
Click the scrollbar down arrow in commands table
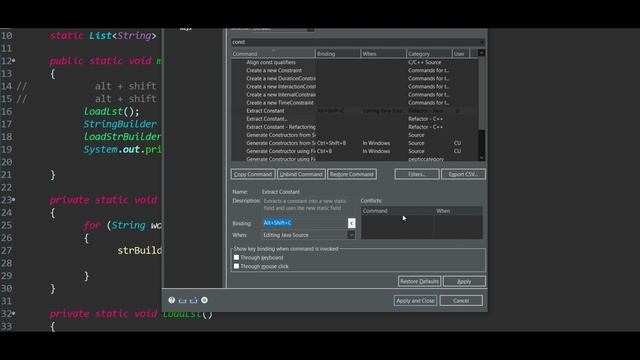[482, 158]
